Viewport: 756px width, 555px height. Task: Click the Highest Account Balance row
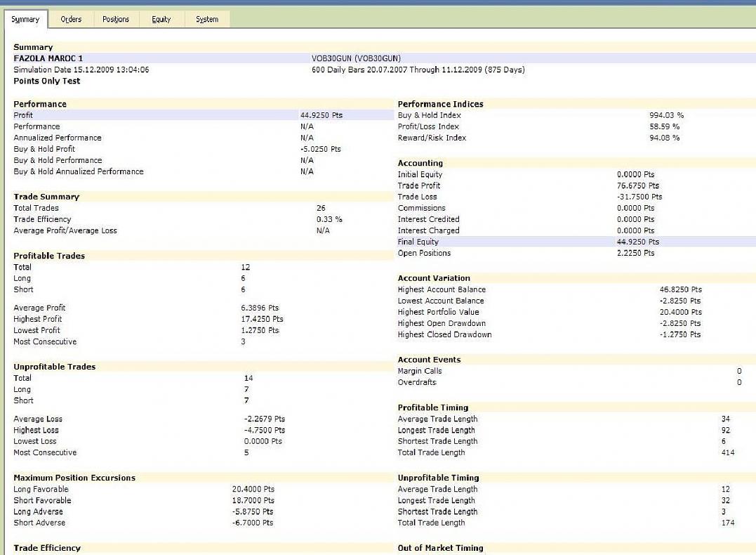(x=442, y=289)
